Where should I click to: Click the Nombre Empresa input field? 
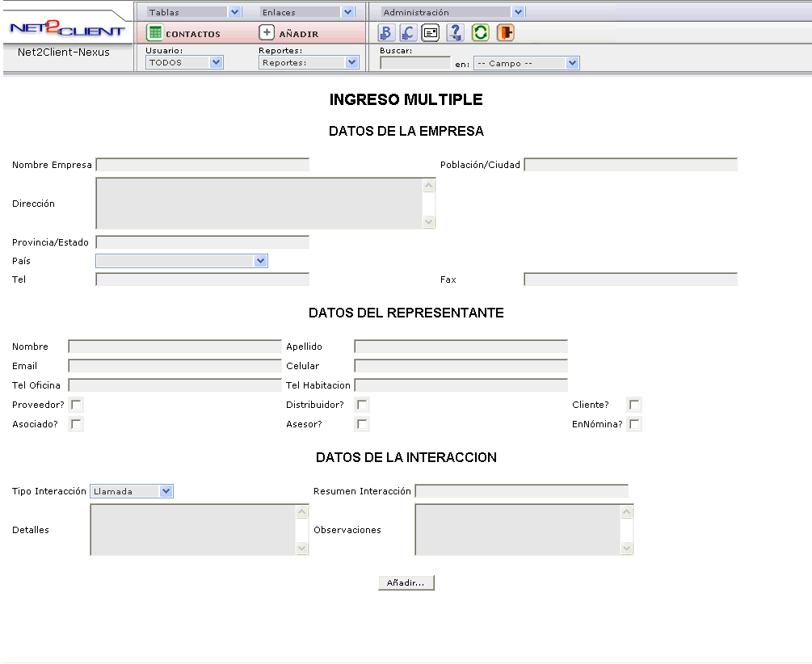tap(202, 165)
